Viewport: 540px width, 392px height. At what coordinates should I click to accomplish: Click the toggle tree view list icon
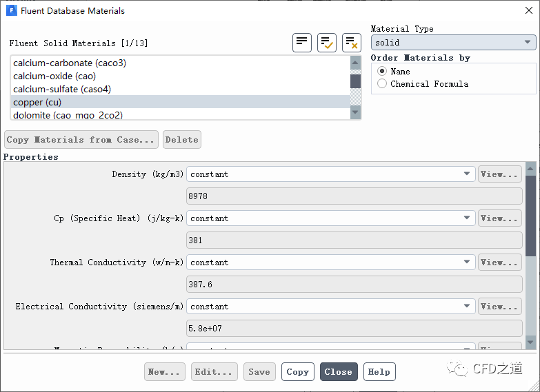[302, 42]
